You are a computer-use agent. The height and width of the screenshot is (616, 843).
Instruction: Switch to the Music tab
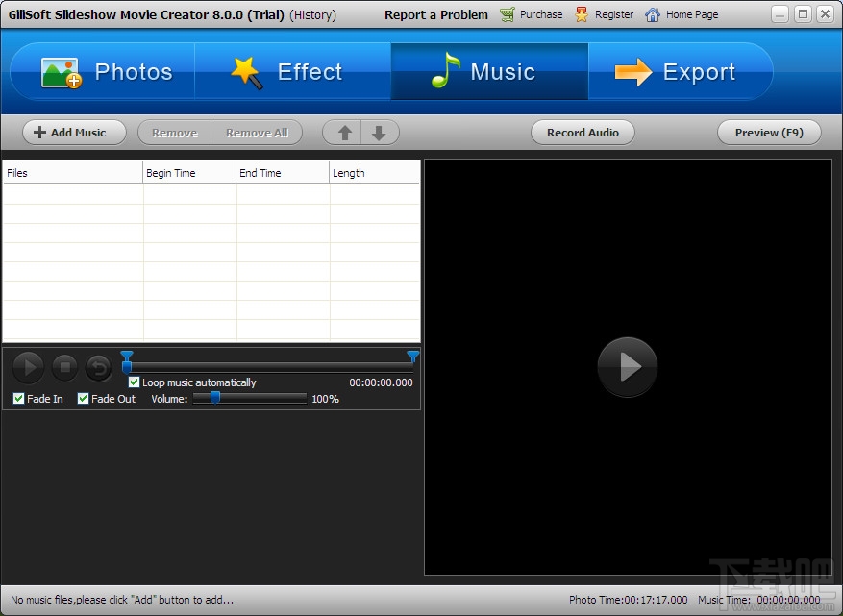[488, 71]
